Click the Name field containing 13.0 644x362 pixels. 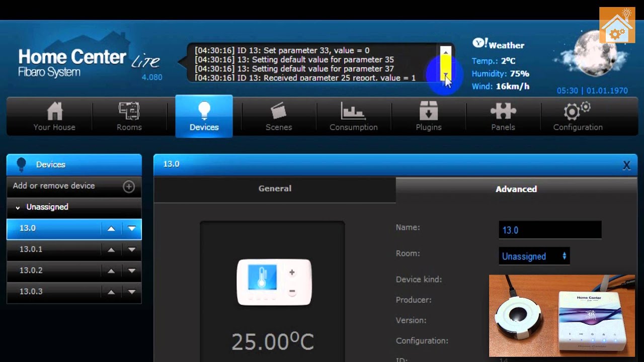coord(550,230)
